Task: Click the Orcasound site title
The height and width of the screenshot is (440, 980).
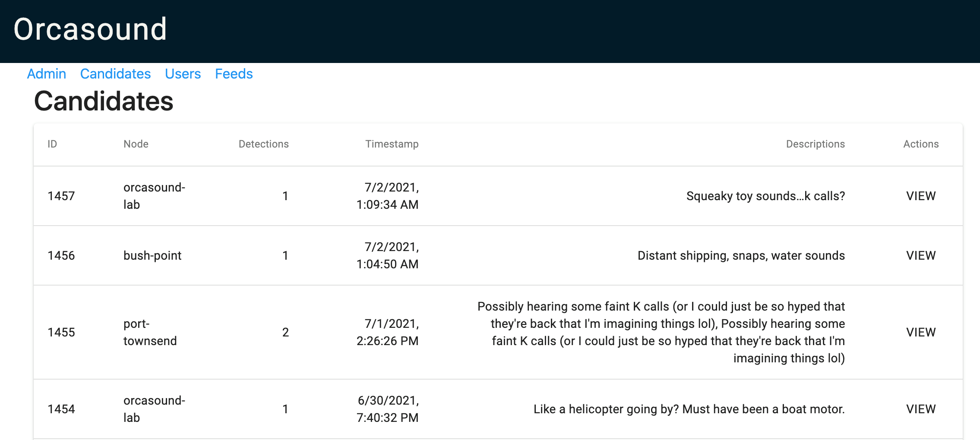Action: tap(90, 29)
